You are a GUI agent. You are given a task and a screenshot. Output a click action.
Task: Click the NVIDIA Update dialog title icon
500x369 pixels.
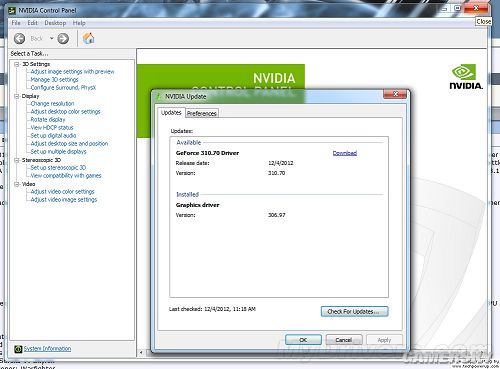click(159, 96)
